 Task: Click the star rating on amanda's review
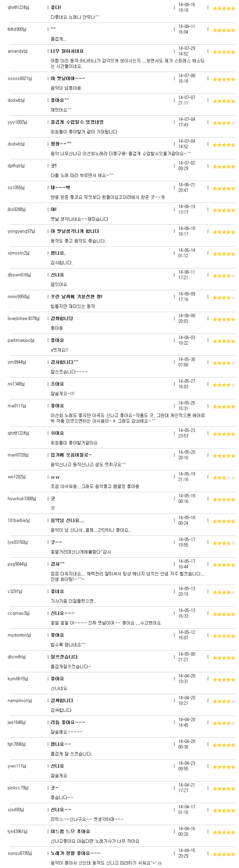pyautogui.click(x=224, y=52)
